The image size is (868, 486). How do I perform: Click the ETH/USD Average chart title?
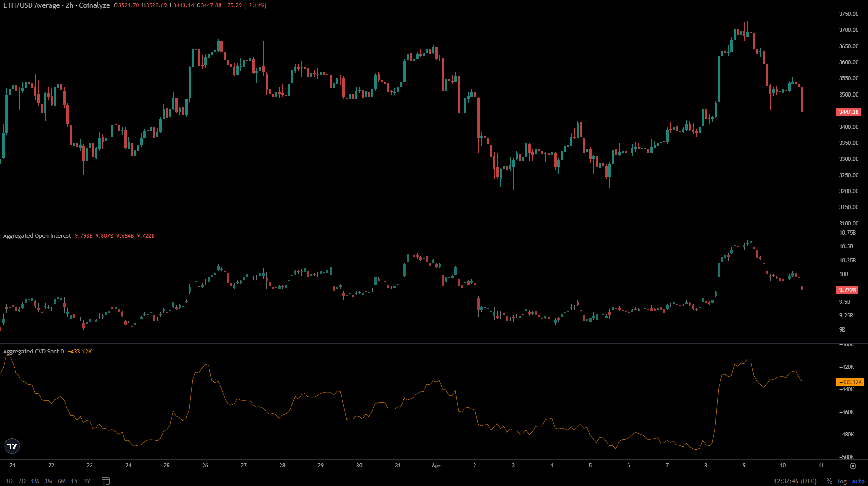56,5
